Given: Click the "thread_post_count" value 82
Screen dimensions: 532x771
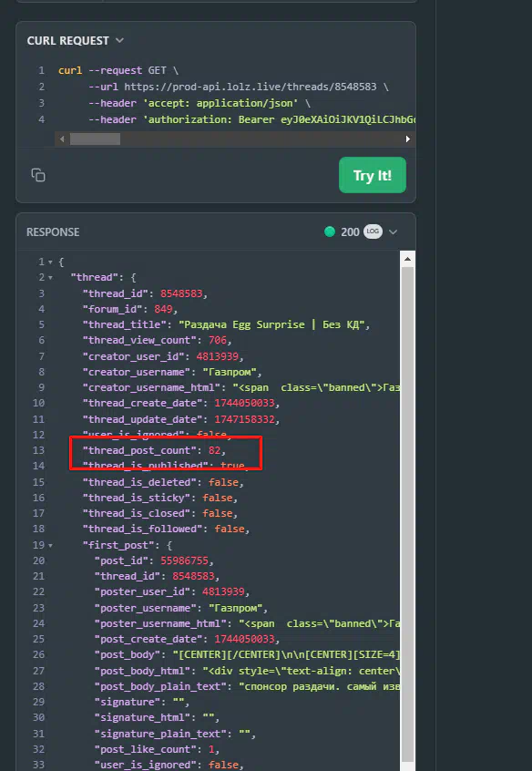Looking at the screenshot, I should tap(214, 450).
